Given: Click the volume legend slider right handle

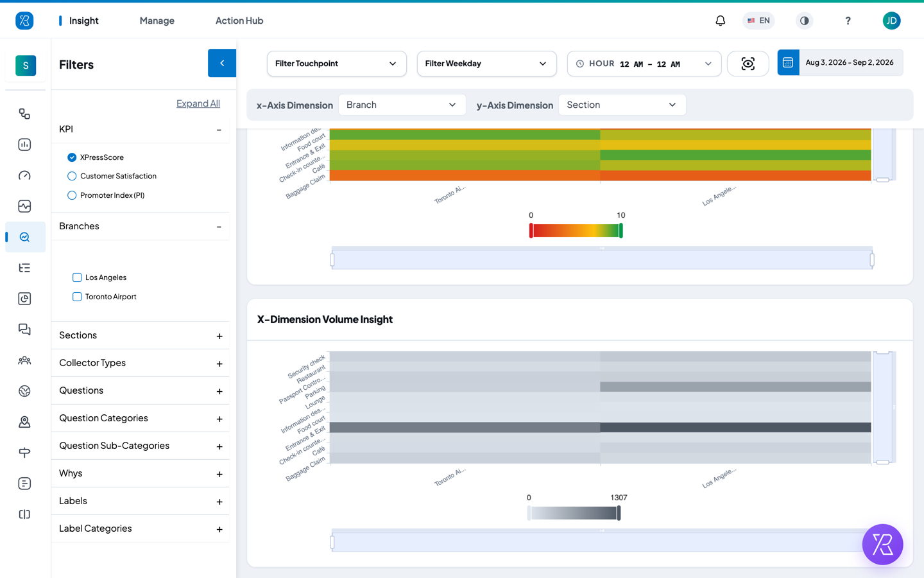Looking at the screenshot, I should [619, 512].
